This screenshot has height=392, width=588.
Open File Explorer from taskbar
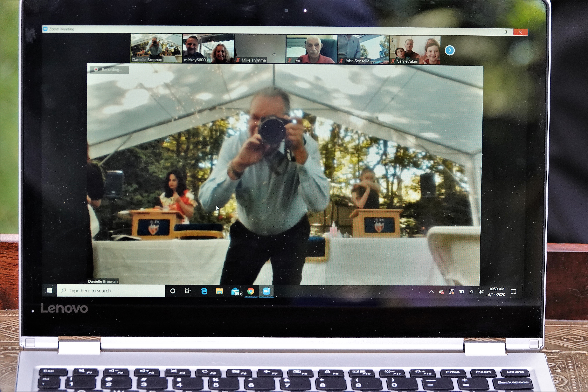(x=219, y=291)
